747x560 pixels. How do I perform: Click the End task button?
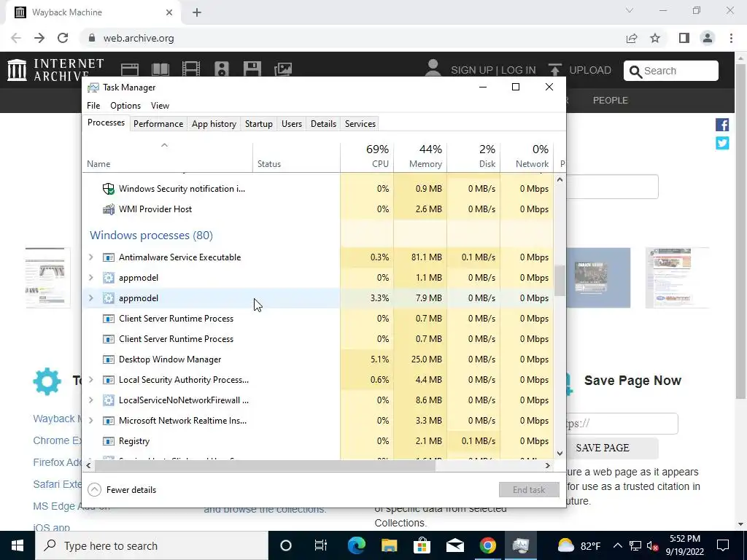pyautogui.click(x=529, y=489)
